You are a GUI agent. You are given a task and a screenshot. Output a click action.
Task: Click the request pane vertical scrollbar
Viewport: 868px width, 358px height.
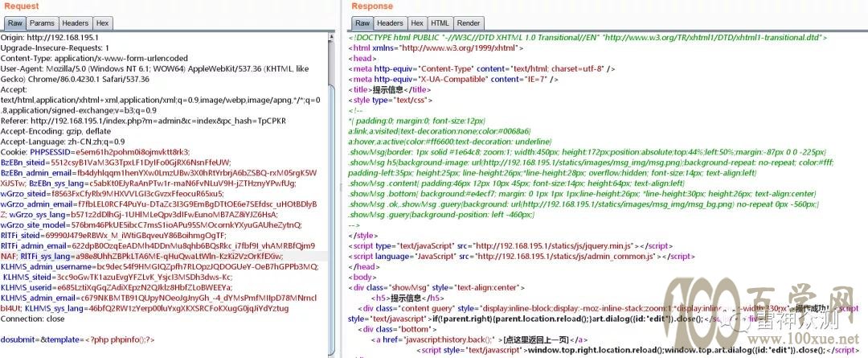(x=331, y=194)
